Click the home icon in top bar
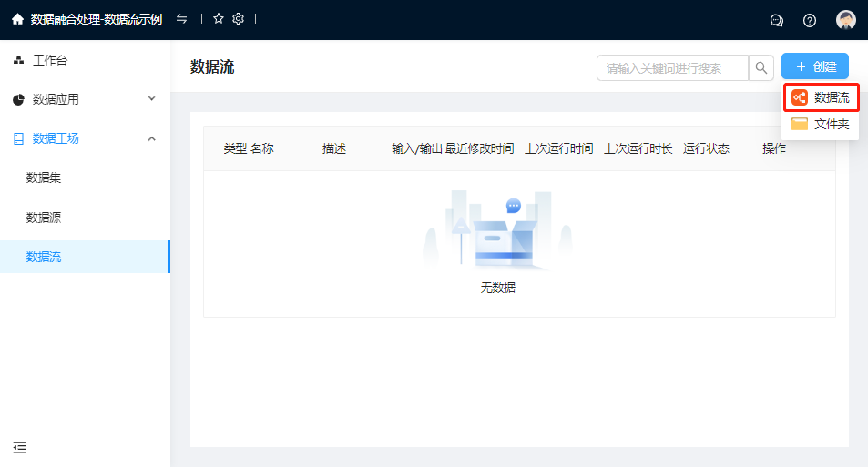 17,19
